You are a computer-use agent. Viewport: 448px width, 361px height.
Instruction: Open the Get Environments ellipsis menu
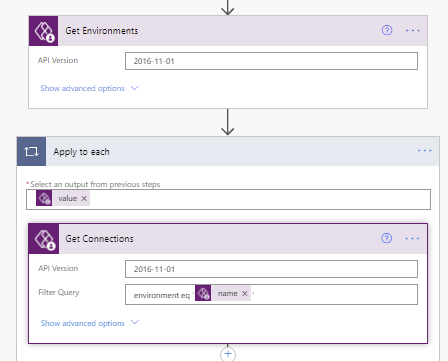point(413,30)
